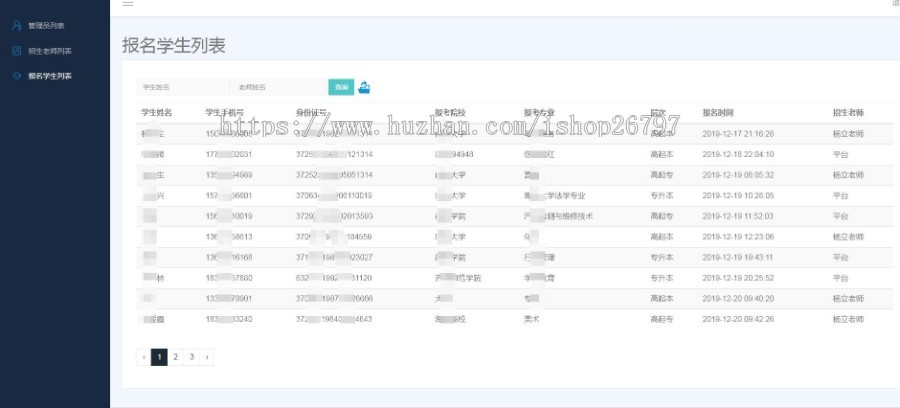Click 专升本 in the 19:43:11 row

click(662, 258)
